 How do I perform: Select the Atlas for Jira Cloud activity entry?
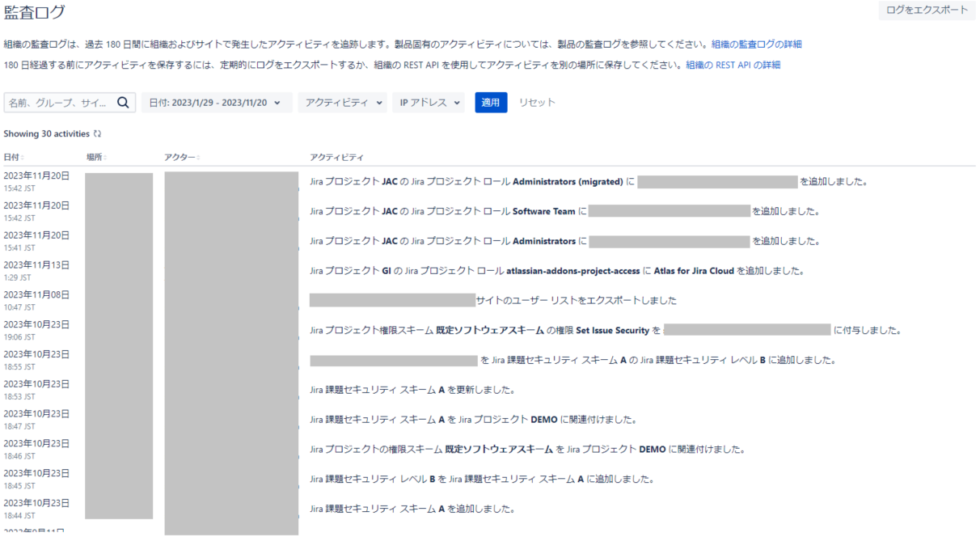coord(556,270)
